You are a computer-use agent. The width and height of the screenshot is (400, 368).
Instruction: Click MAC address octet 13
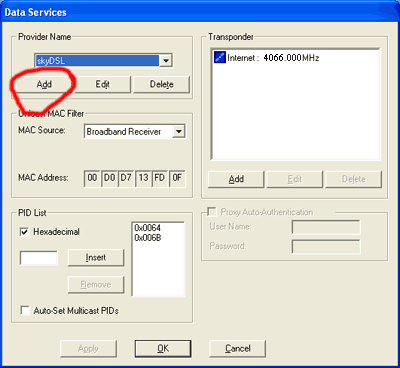tap(143, 178)
